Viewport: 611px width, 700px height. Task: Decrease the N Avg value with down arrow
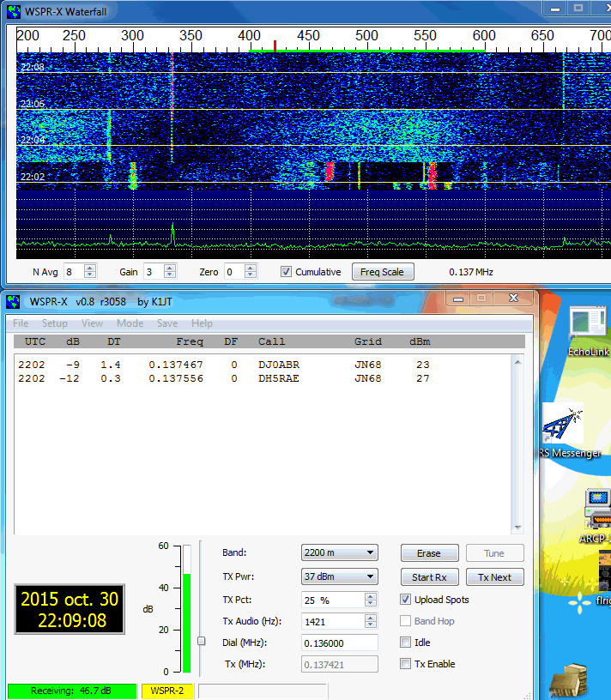click(90, 275)
